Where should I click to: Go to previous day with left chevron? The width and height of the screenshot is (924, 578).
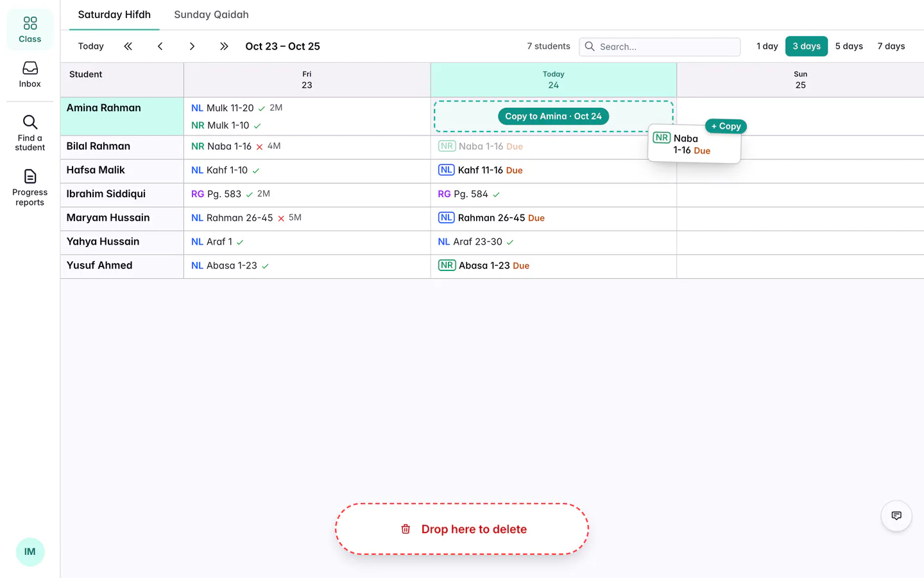(x=160, y=46)
